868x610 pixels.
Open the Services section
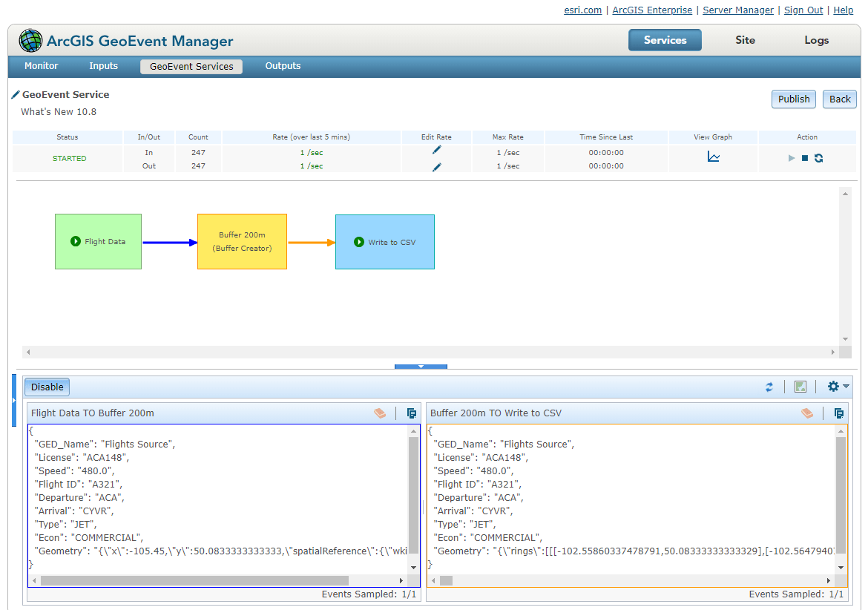click(665, 40)
